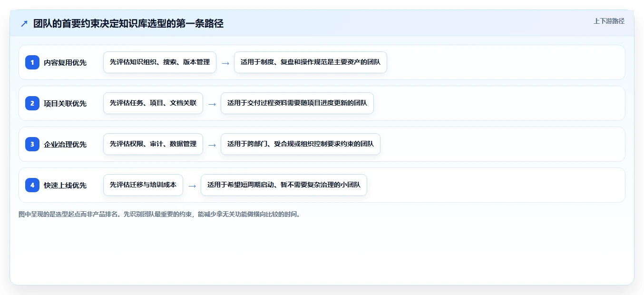Click the title 团队的首要约束决定知识库选型的第一条路径

pyautogui.click(x=128, y=23)
